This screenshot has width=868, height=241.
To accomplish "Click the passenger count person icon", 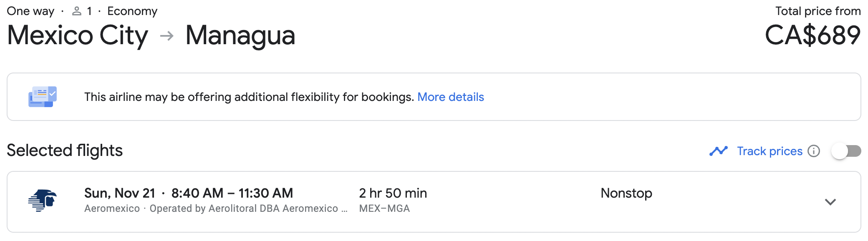I will (x=77, y=11).
